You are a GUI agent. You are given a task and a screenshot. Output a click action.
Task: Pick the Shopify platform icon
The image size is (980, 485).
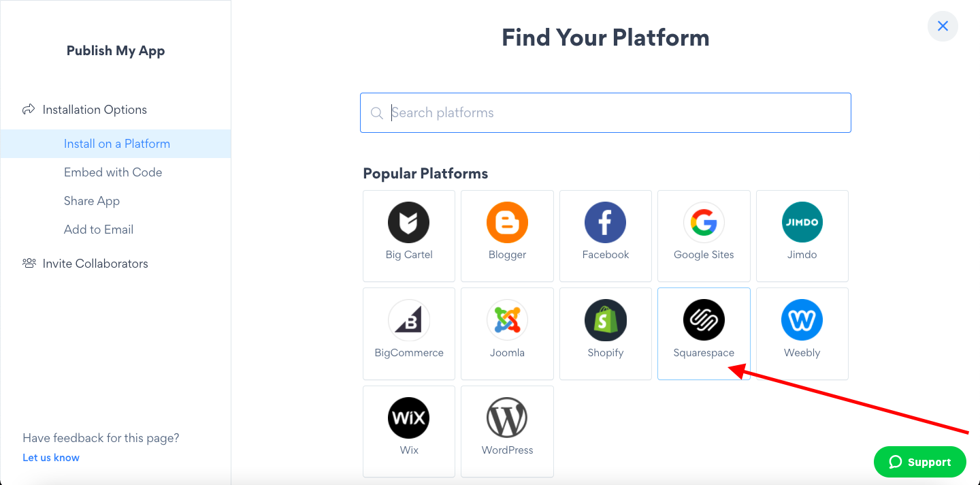[605, 320]
